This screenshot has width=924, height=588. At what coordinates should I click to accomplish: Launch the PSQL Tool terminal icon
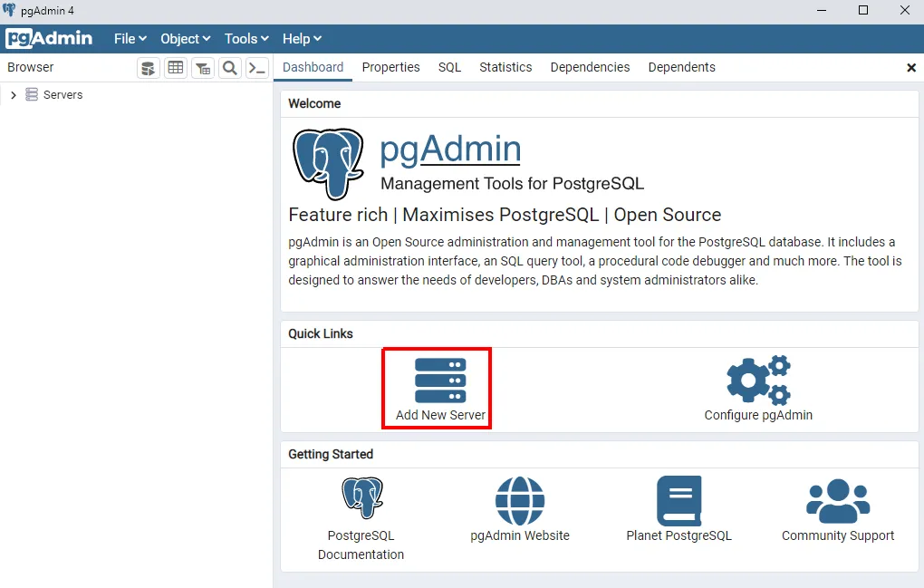[x=257, y=68]
